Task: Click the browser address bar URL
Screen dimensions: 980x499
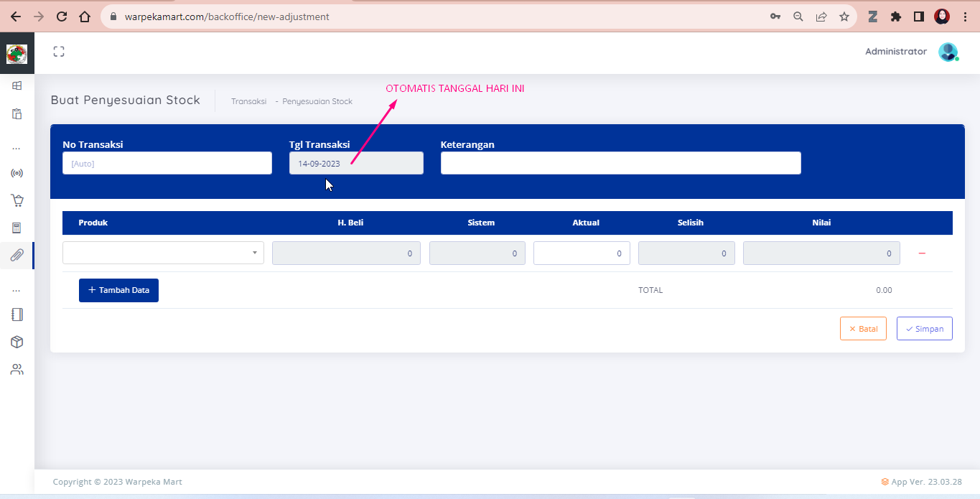Action: 227,17
